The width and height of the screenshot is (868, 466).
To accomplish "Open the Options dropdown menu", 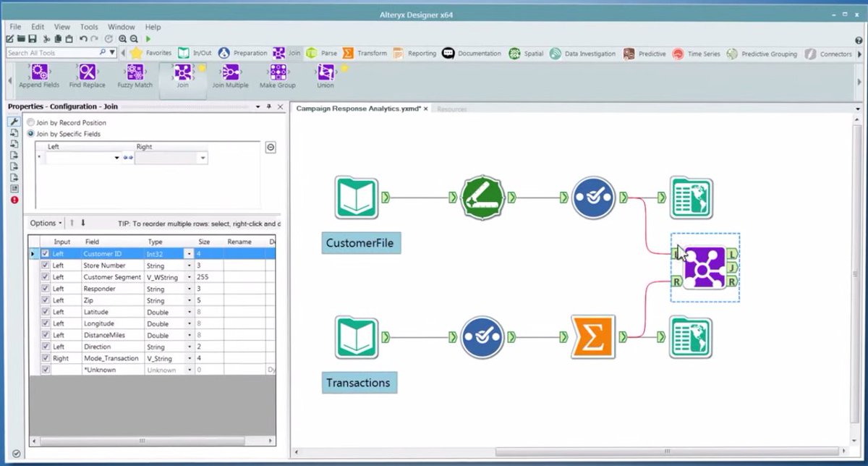I will (x=46, y=223).
